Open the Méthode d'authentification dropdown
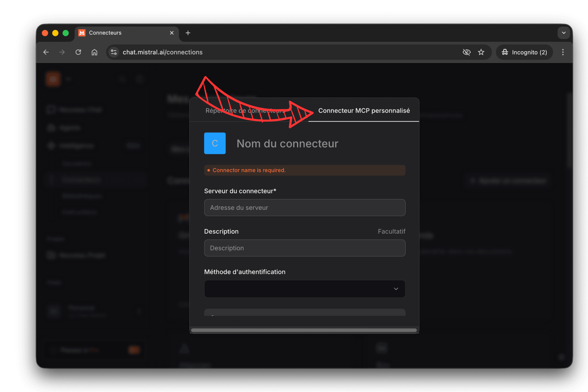Image resolution: width=588 pixels, height=392 pixels. point(305,289)
